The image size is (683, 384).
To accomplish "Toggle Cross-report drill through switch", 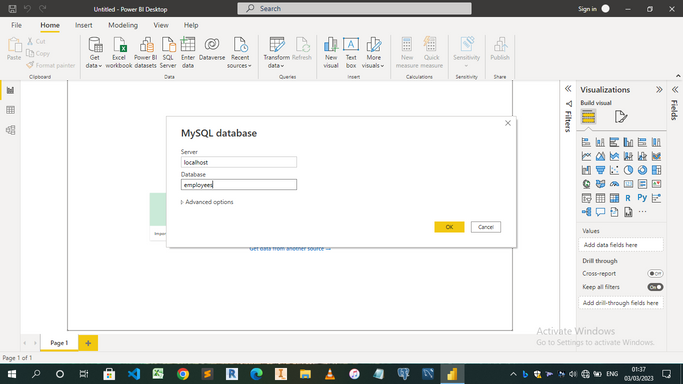I will pyautogui.click(x=655, y=273).
